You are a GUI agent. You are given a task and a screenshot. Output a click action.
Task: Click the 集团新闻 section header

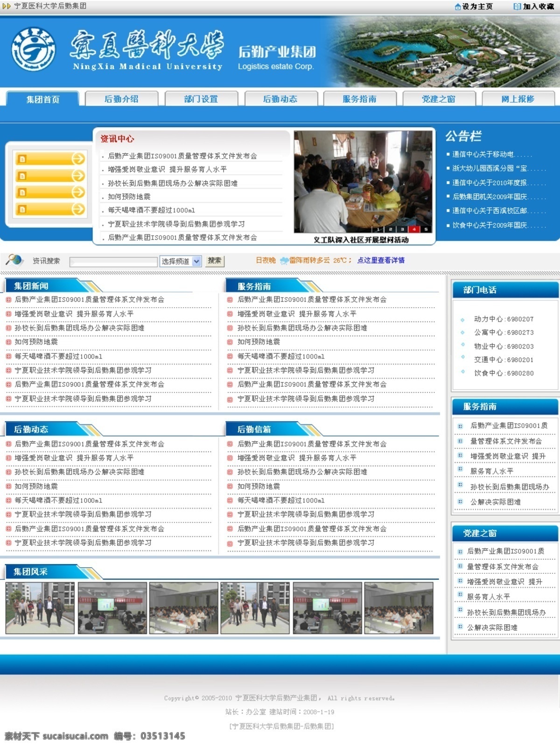click(x=31, y=286)
